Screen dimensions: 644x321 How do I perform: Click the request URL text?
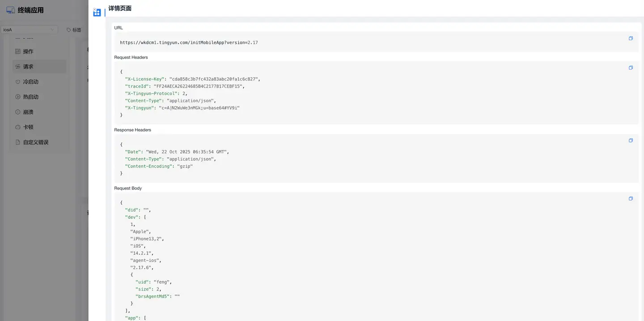(x=189, y=43)
